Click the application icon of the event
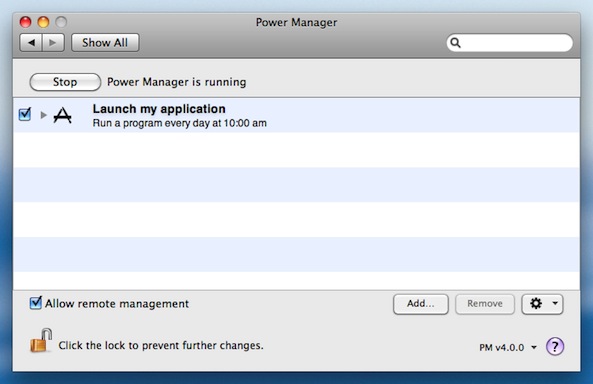The height and width of the screenshot is (384, 593). pyautogui.click(x=62, y=115)
